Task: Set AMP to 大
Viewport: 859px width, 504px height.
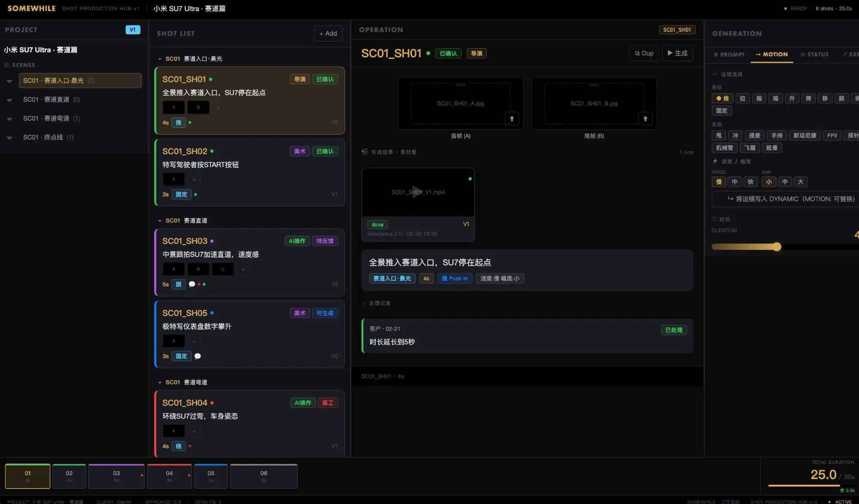Action: [801, 182]
